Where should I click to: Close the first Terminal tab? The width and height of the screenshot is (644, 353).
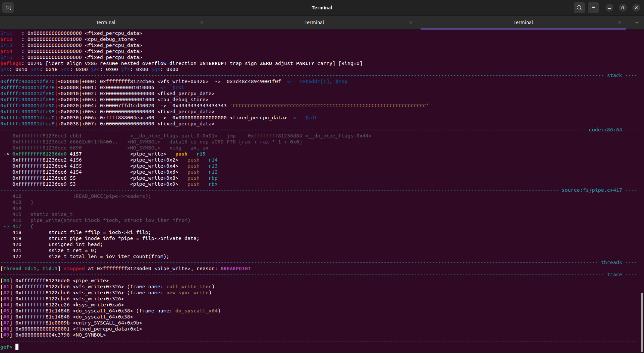202,22
